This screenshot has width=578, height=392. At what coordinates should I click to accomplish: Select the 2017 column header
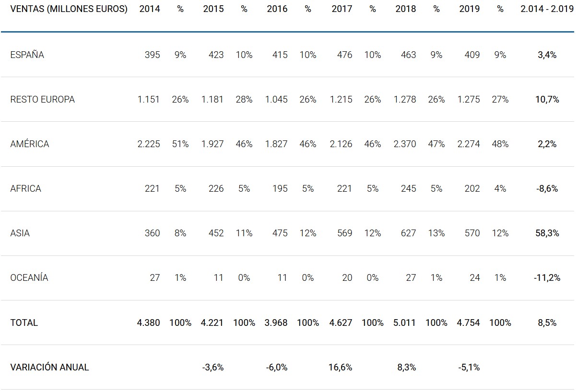tap(342, 9)
